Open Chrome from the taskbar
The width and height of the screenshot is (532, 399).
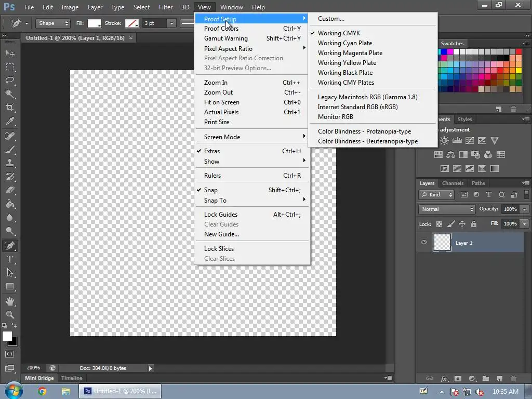[42, 391]
